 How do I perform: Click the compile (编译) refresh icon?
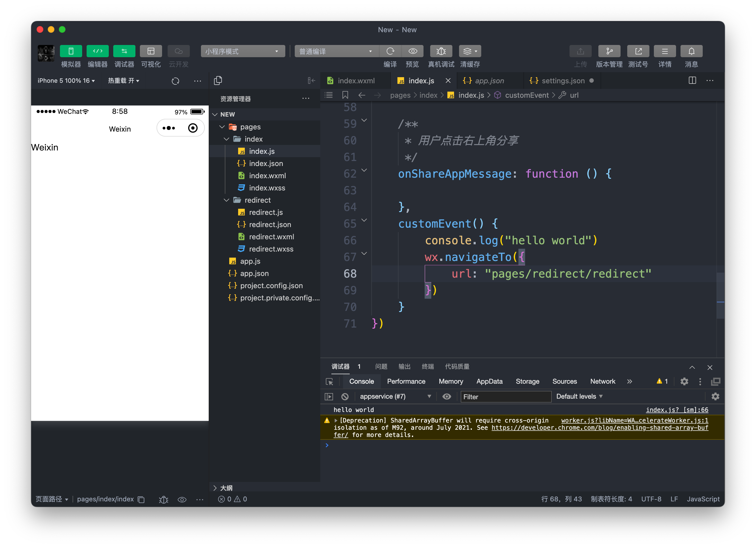[x=390, y=51]
